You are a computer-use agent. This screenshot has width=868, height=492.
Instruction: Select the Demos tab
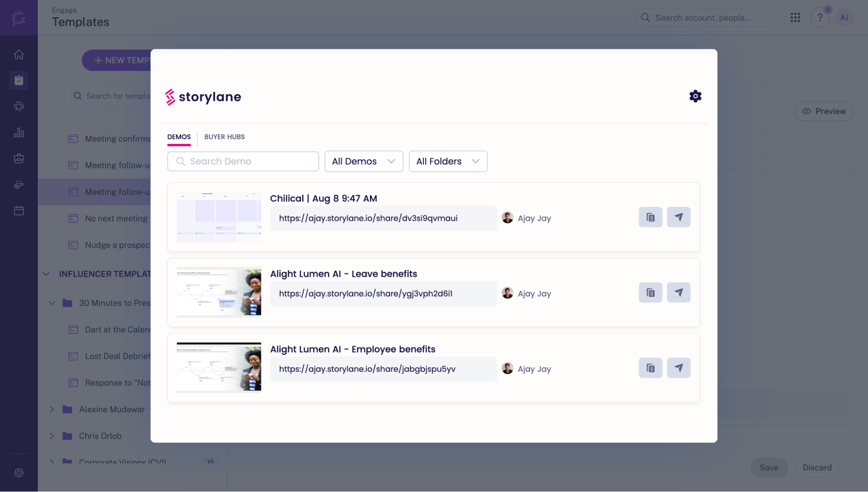(x=178, y=137)
